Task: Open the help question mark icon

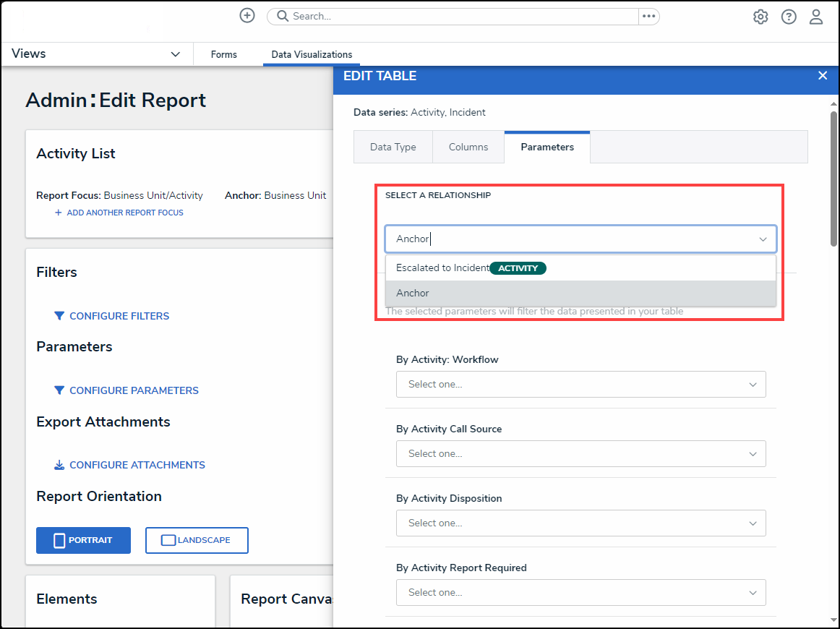Action: (789, 17)
